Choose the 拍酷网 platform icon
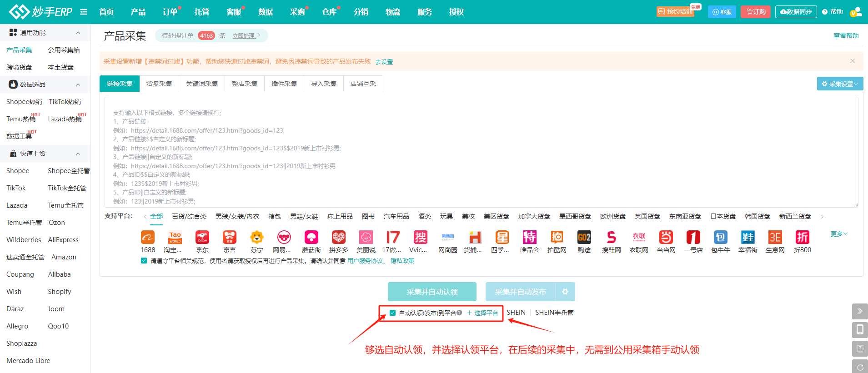The width and height of the screenshot is (868, 373). coord(557,237)
